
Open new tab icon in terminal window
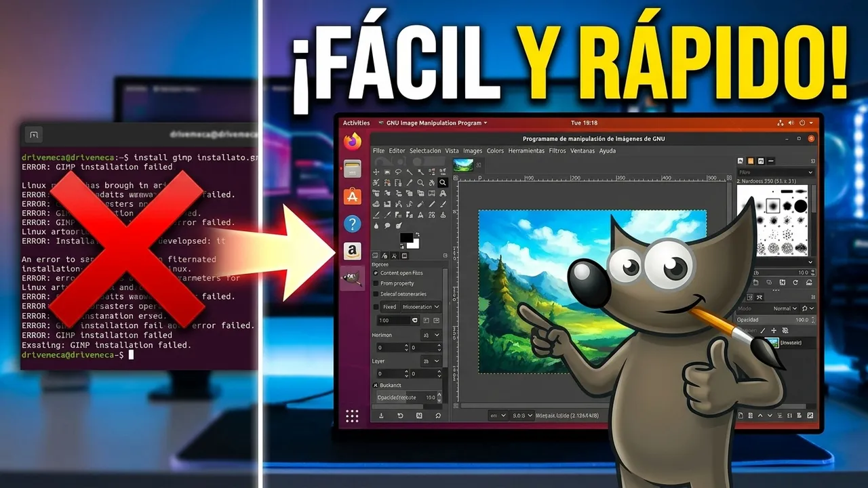pyautogui.click(x=35, y=134)
